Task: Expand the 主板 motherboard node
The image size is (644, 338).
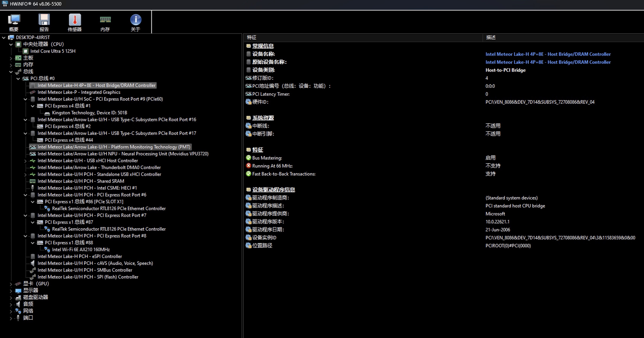Action: (x=11, y=58)
